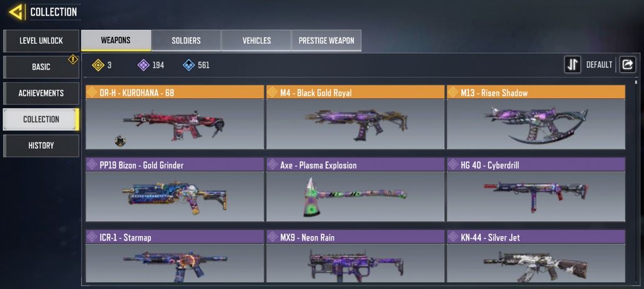Viewport: 644px width, 289px height.
Task: Open the Level Unlock section
Action: 41,41
